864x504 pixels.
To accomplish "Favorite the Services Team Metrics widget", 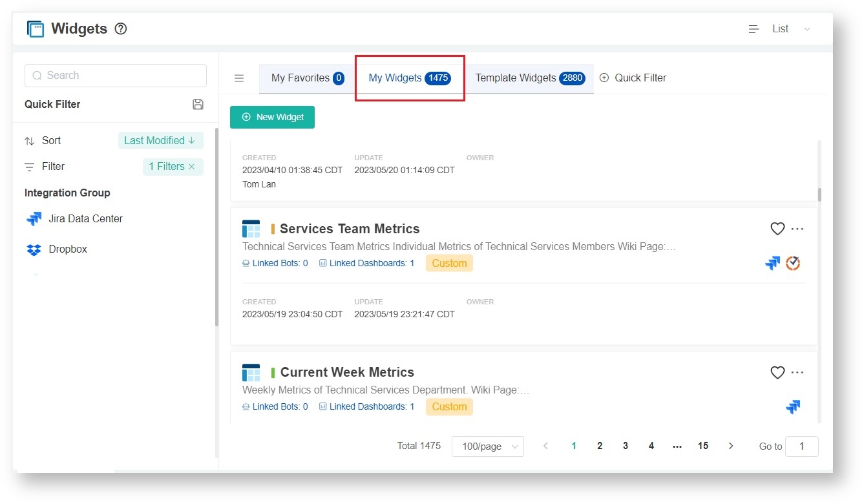I will (x=777, y=229).
